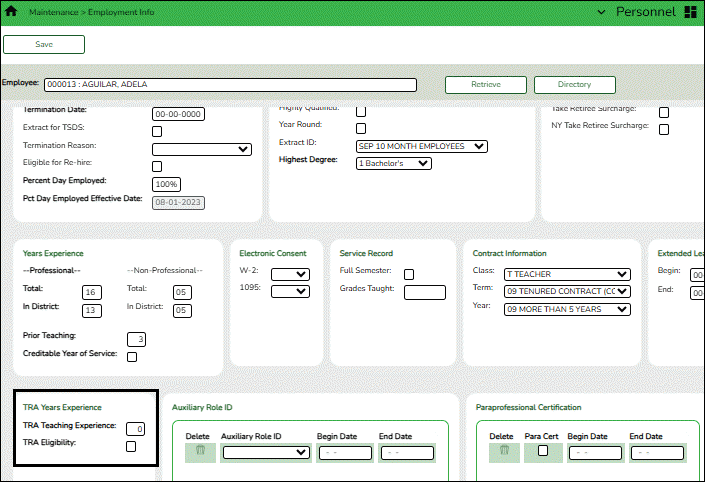Screen dimensions: 705x482
Task: Check the Full Semester checkbox
Action: tap(408, 274)
